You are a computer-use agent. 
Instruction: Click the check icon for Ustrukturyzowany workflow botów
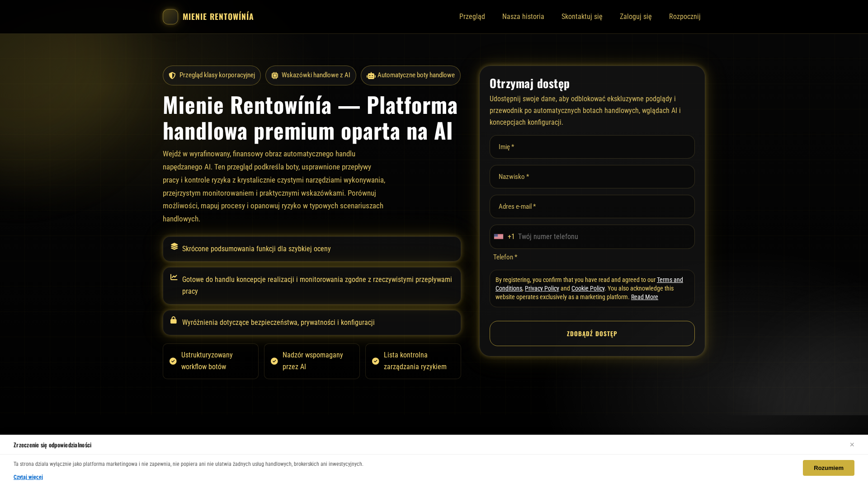point(173,361)
